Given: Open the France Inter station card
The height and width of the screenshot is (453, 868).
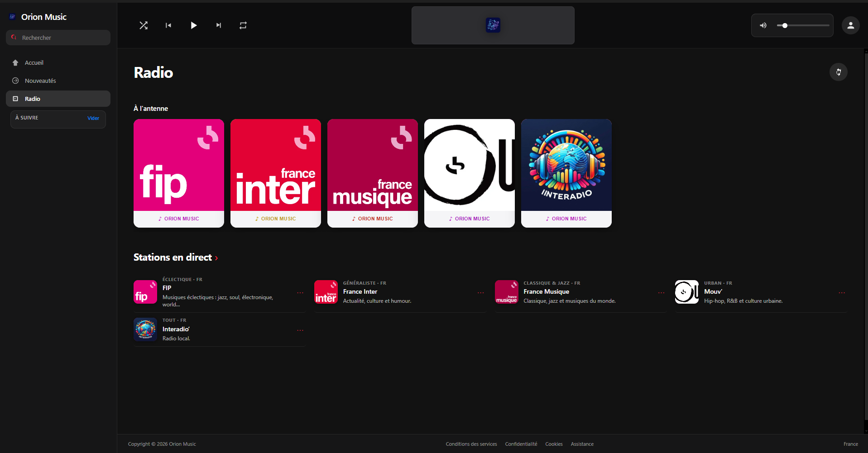Looking at the screenshot, I should click(x=276, y=173).
